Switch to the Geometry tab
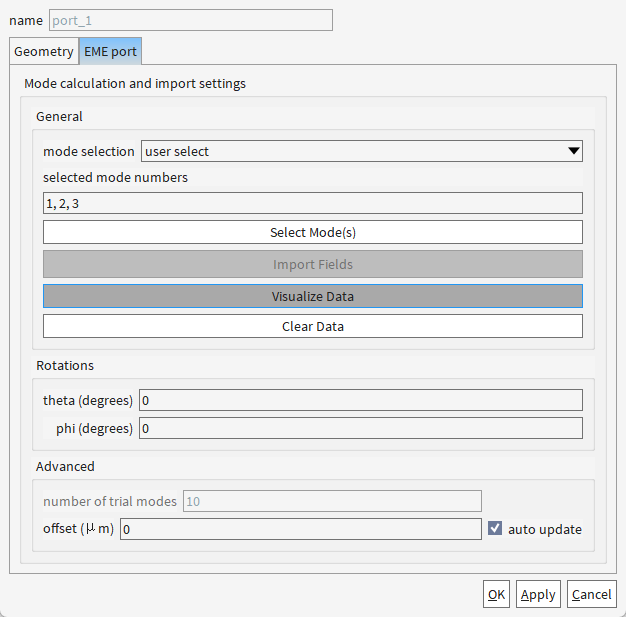This screenshot has width=626, height=617. coord(44,52)
